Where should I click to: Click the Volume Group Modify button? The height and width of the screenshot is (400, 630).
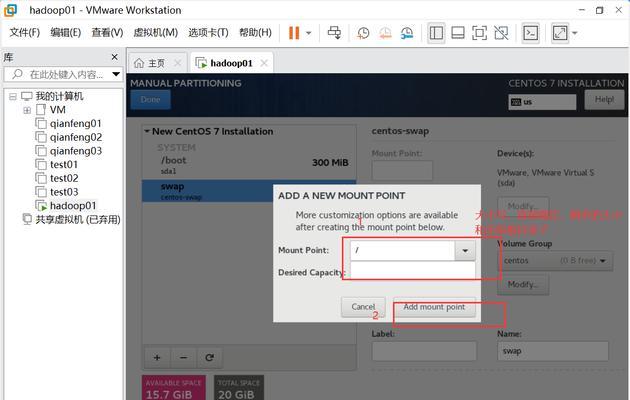523,285
